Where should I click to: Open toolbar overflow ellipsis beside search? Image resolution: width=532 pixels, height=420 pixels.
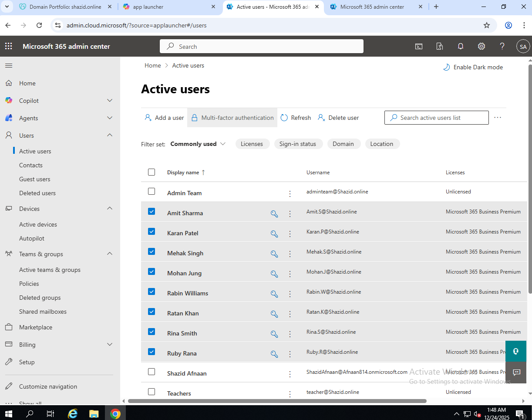[498, 118]
